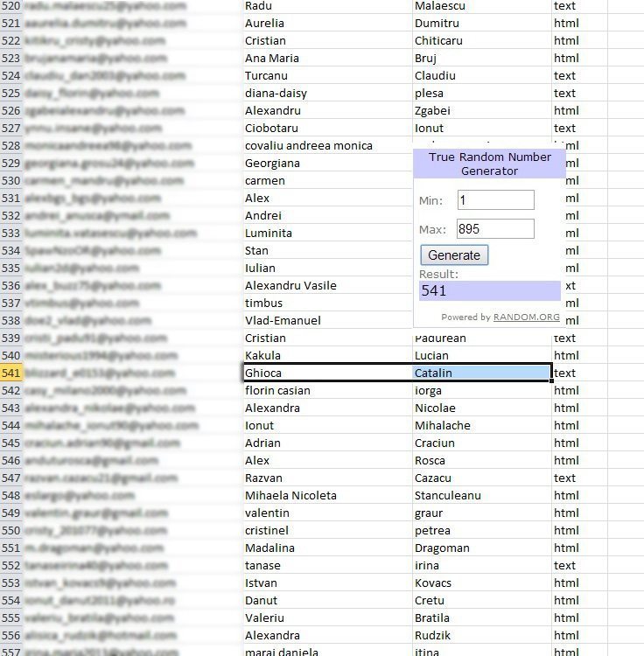Image resolution: width=644 pixels, height=656 pixels.
Task: Select the Chiticaru cell
Action: 481,40
